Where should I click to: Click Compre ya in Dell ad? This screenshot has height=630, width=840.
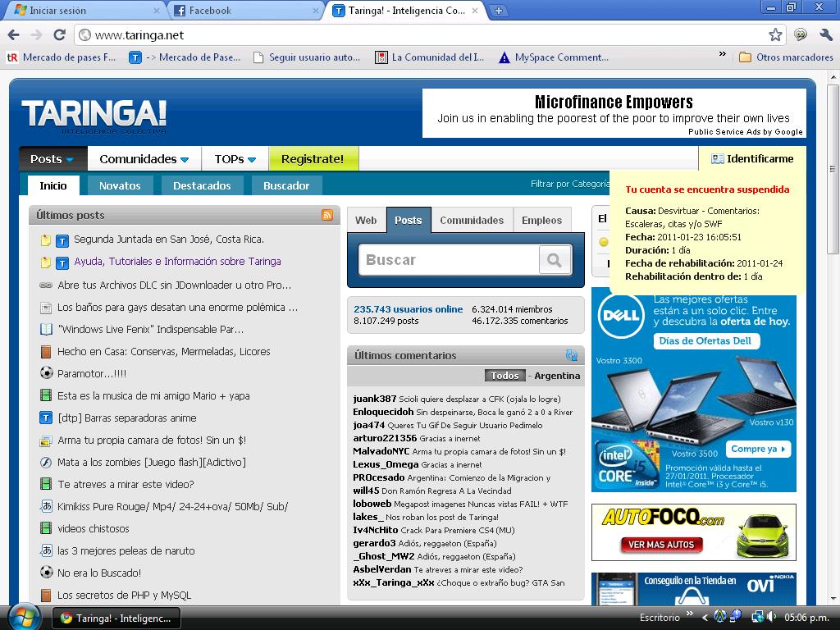(x=758, y=449)
